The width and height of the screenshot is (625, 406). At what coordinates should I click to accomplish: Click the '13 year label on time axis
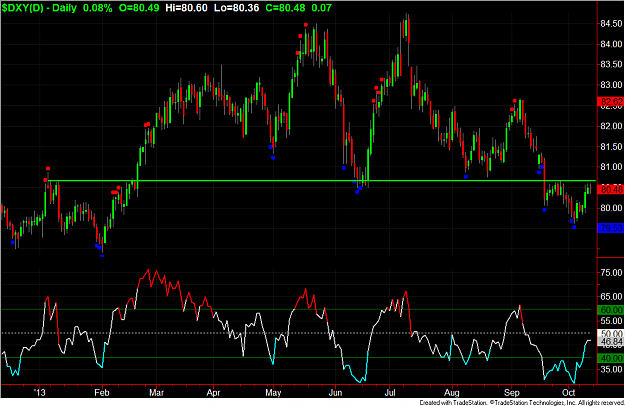tap(39, 392)
